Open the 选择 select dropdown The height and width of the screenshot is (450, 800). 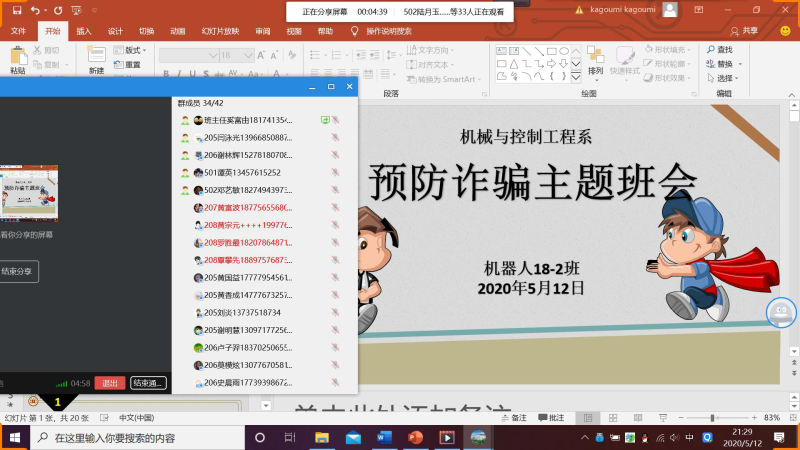tap(724, 78)
